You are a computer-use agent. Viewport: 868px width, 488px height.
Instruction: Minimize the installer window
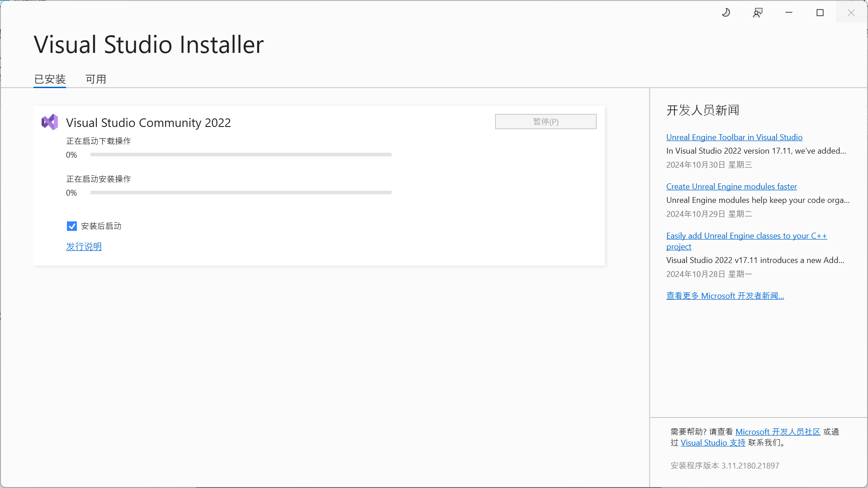click(789, 13)
